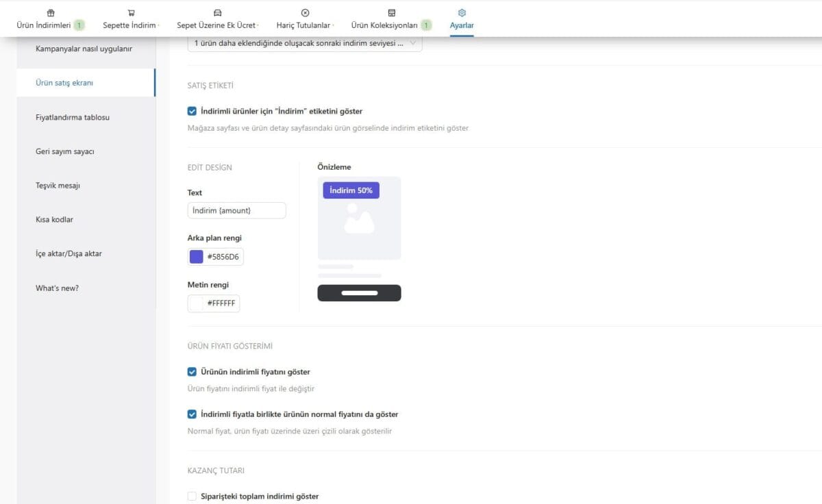Open the sonraki indirim seviyesi dropdown
Viewport: 822px width, 504px height.
pyautogui.click(x=305, y=43)
